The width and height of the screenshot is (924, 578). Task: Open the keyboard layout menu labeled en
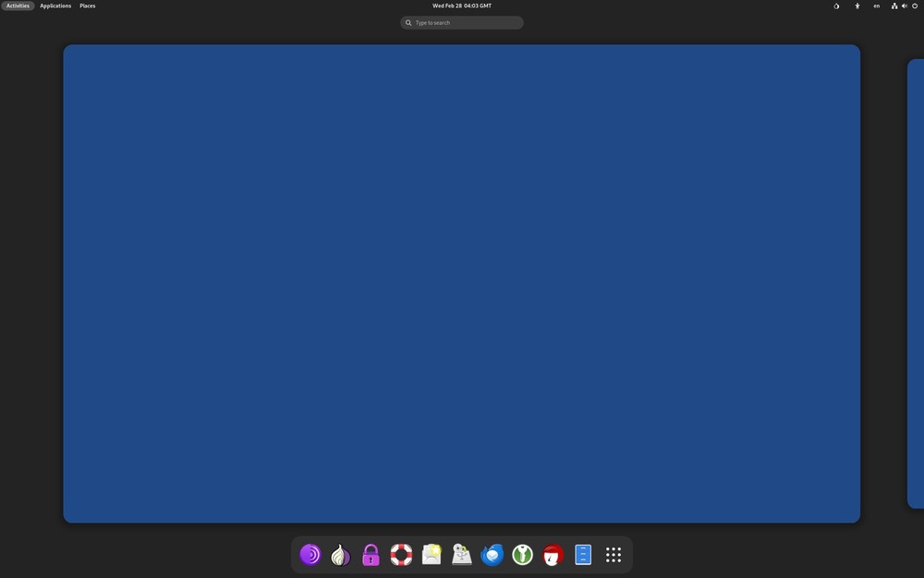pos(876,6)
